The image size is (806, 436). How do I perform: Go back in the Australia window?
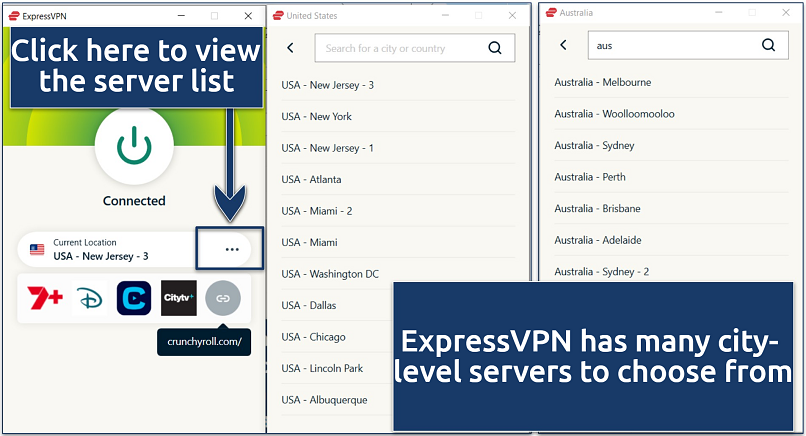tap(563, 45)
